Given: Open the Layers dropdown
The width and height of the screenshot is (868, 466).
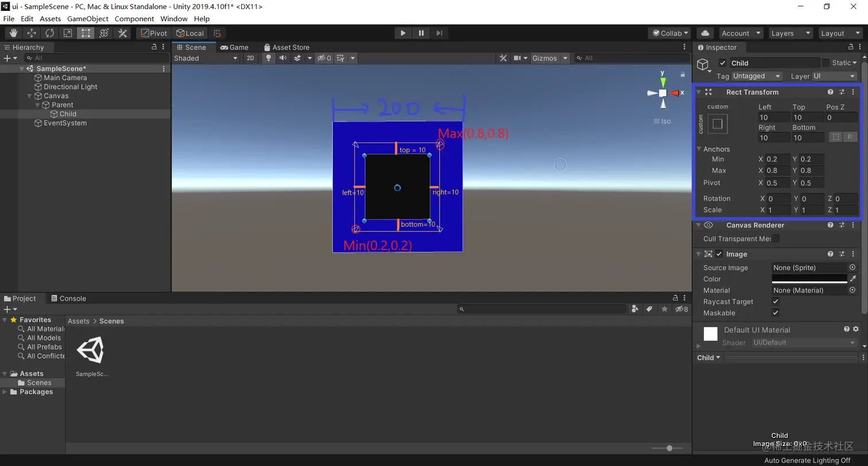Looking at the screenshot, I should click(790, 33).
